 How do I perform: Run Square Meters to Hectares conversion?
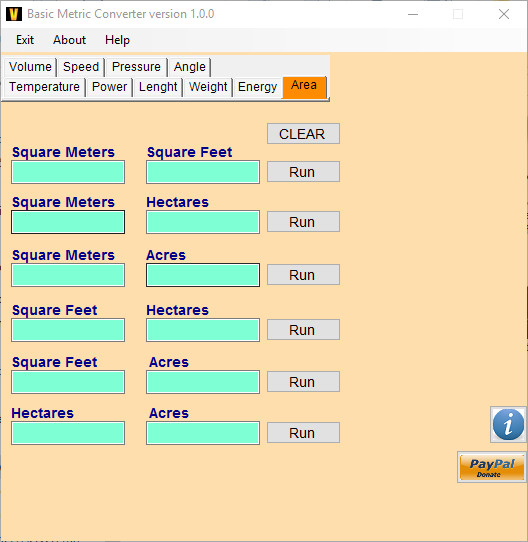point(303,222)
